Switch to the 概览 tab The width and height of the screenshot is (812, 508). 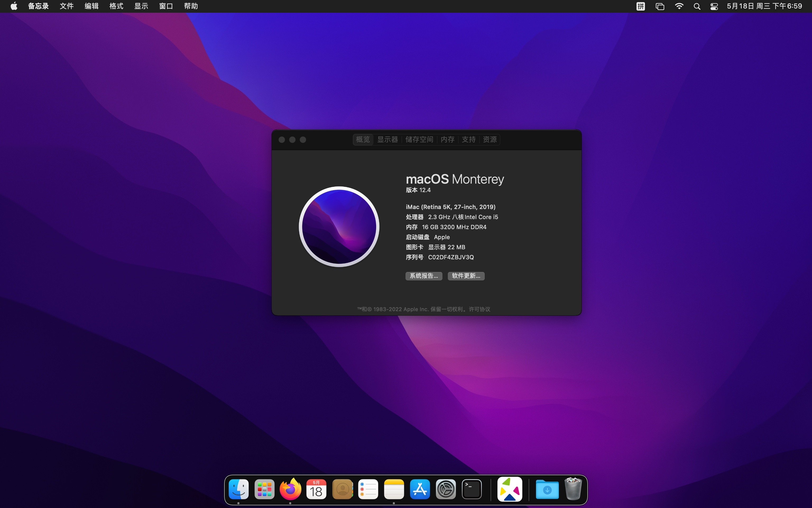(x=363, y=139)
